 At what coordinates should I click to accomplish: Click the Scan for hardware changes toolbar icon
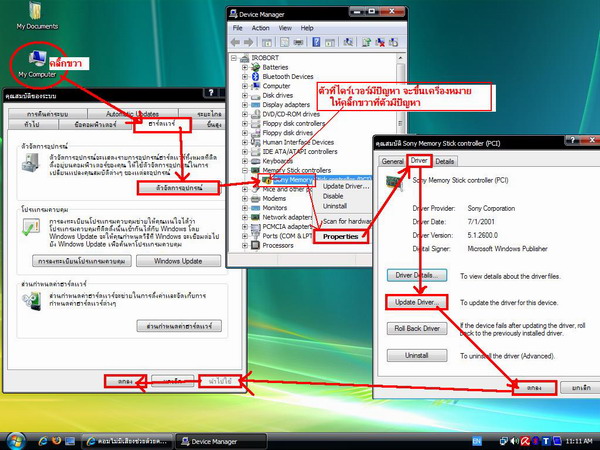click(348, 42)
